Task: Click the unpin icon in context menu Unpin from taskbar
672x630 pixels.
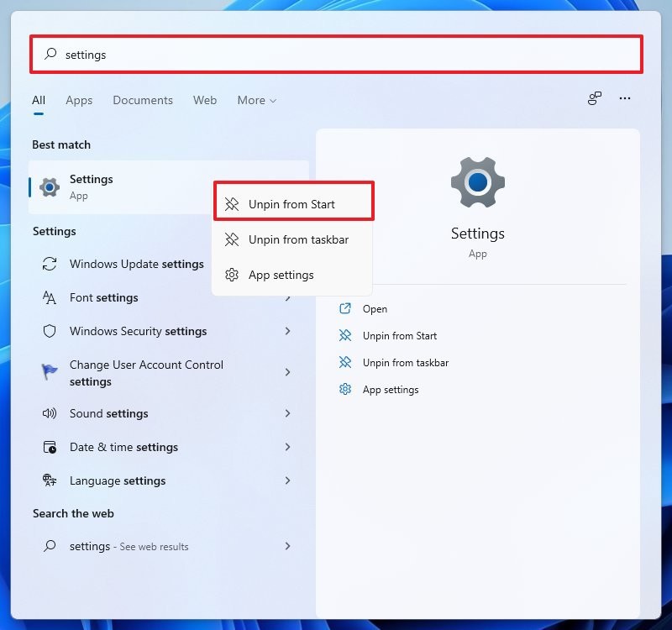Action: (x=232, y=239)
